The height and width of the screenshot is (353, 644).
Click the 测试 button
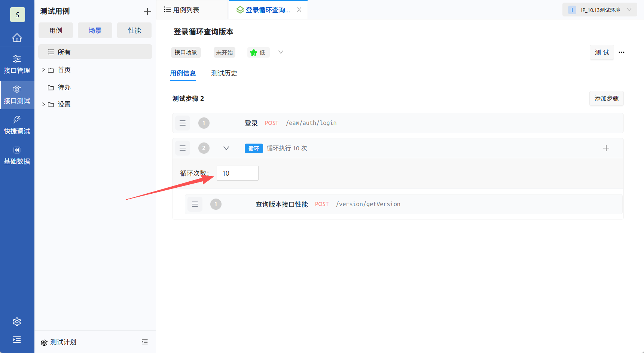click(x=601, y=52)
